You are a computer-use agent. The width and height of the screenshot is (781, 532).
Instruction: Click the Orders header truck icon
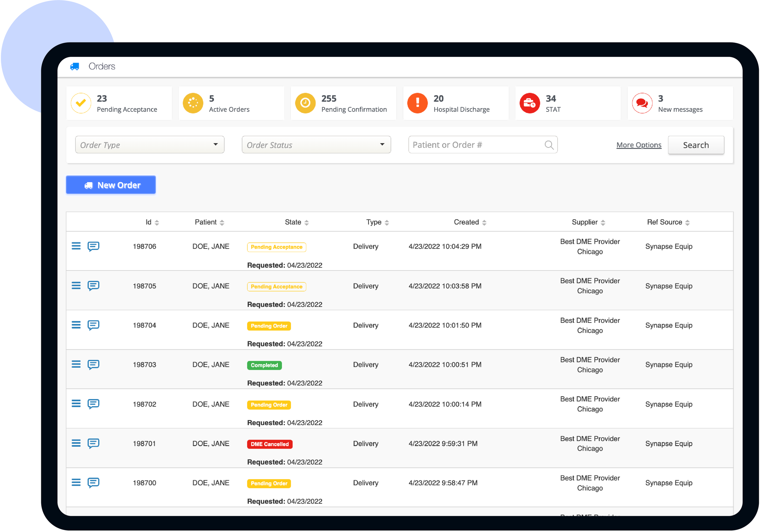point(75,66)
